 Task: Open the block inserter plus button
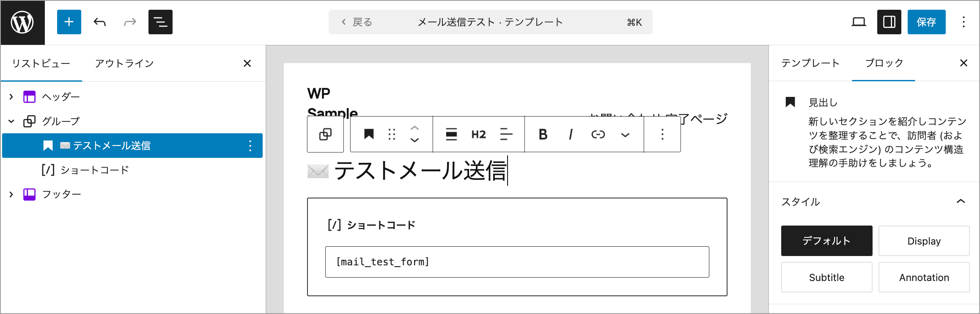(x=69, y=22)
